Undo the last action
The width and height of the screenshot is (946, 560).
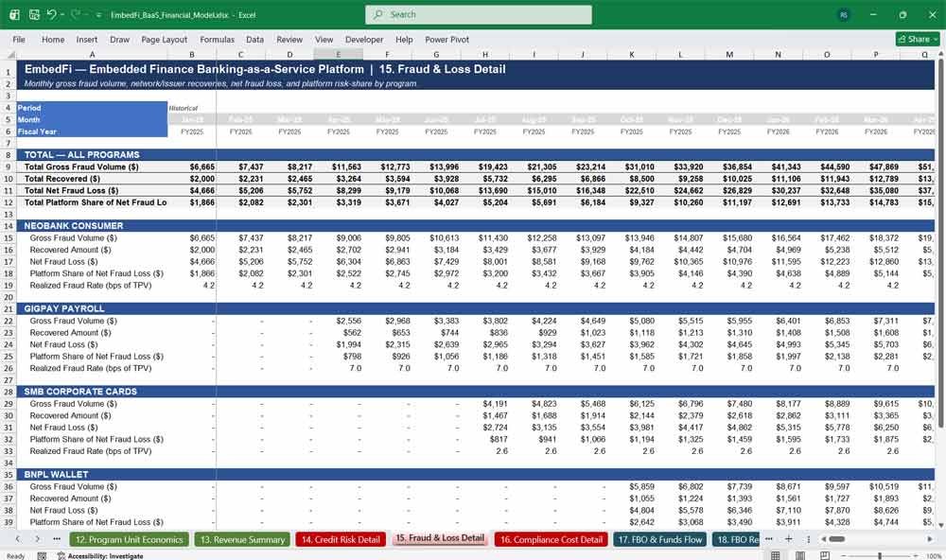pyautogui.click(x=51, y=14)
